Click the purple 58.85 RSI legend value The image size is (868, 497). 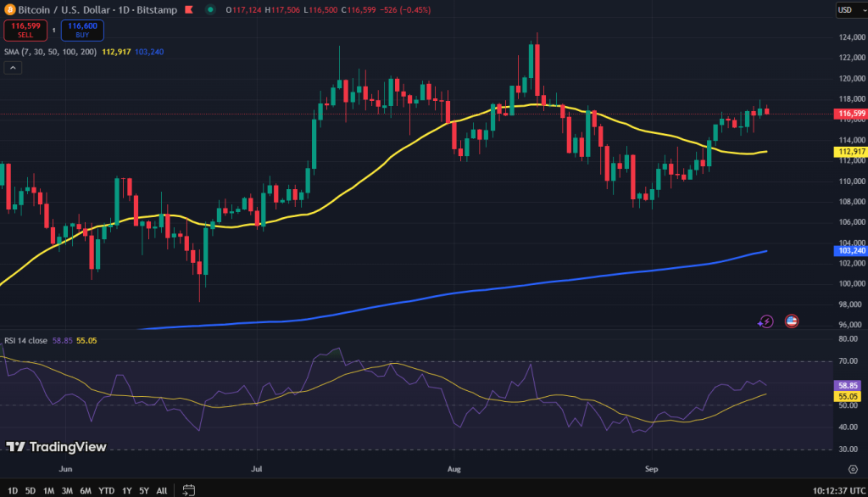(63, 340)
